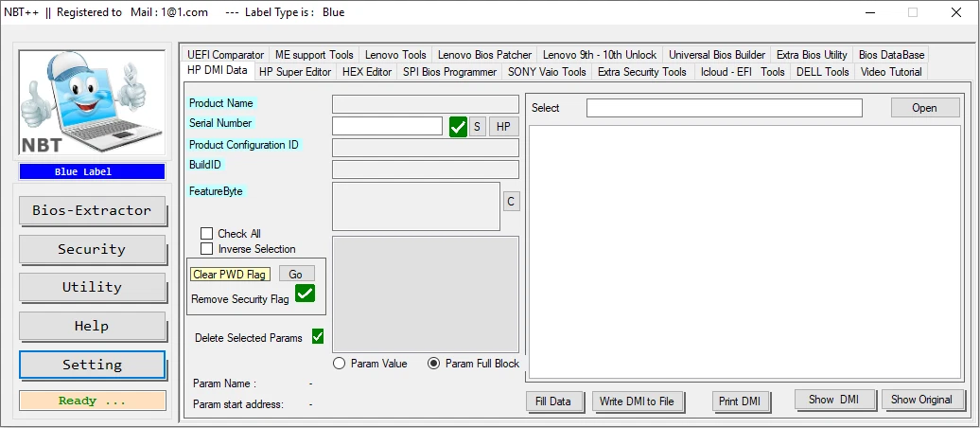
Task: Select the HP DMI Data tab
Action: [218, 71]
